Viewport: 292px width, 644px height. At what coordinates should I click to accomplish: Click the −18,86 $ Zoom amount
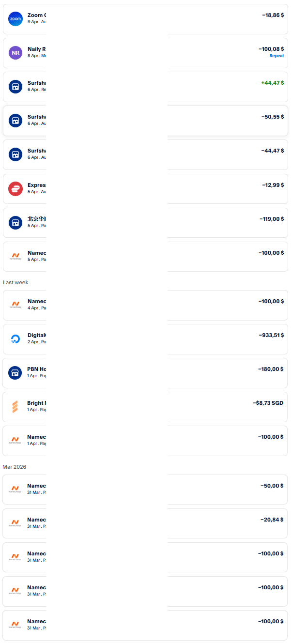click(x=273, y=15)
